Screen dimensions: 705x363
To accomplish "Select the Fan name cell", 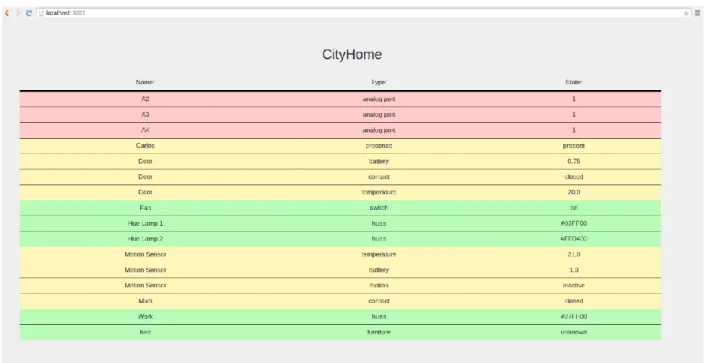I will click(145, 208).
